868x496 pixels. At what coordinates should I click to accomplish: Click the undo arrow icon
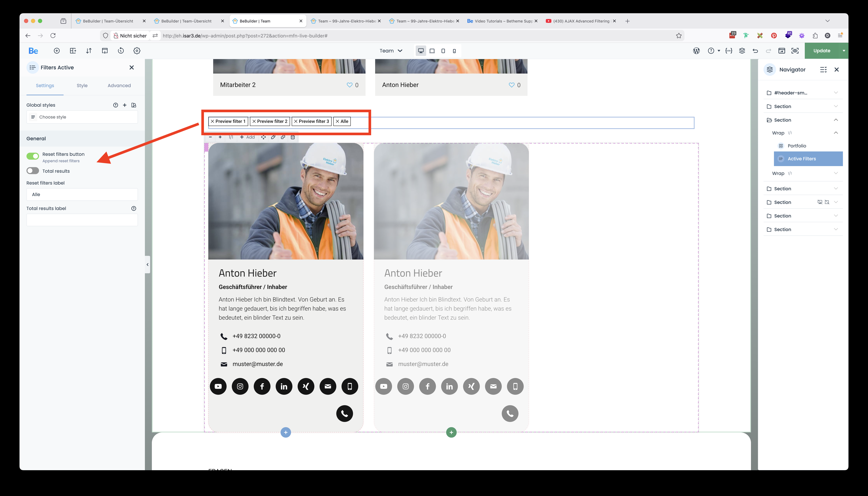coord(755,51)
